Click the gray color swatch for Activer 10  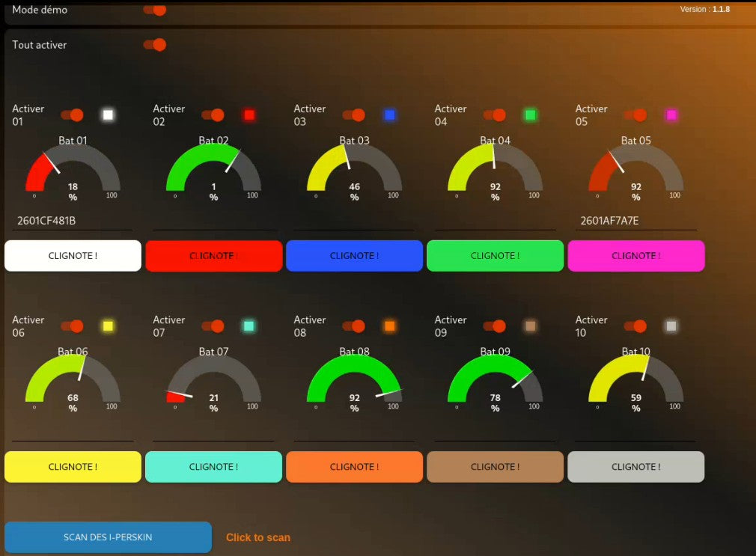671,326
